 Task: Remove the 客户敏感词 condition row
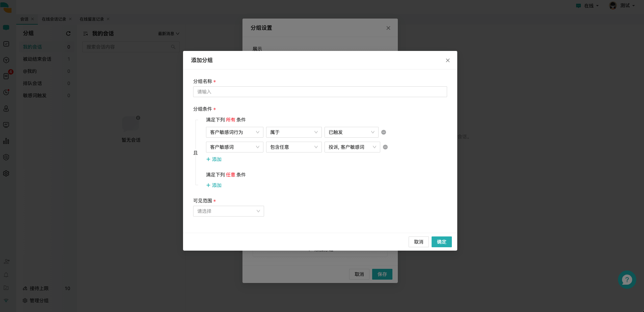coord(385,147)
